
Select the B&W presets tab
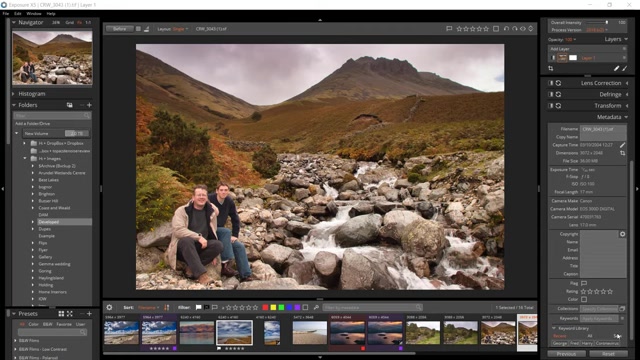coord(48,324)
